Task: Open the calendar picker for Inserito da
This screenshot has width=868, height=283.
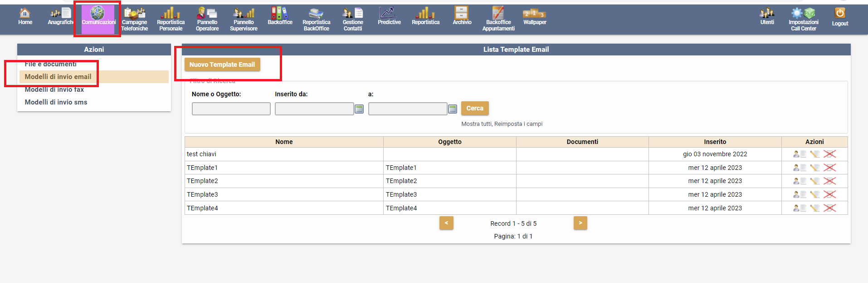Action: click(x=359, y=109)
